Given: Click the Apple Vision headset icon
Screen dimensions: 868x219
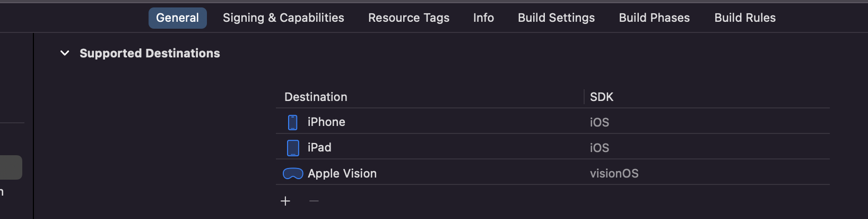Looking at the screenshot, I should (x=293, y=174).
